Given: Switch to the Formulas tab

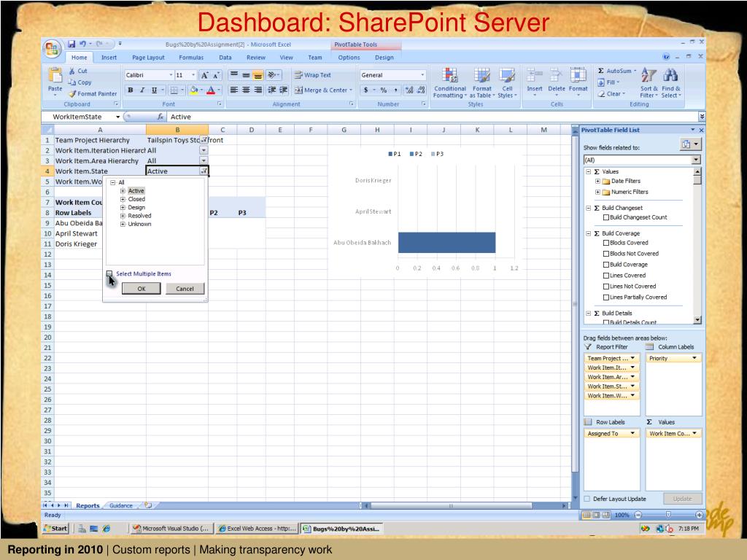Looking at the screenshot, I should click(x=191, y=58).
